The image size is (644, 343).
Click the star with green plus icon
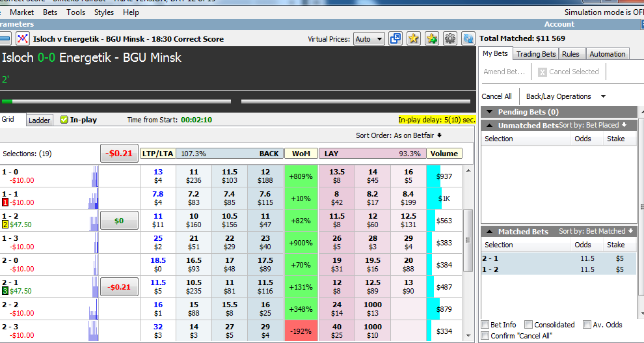pyautogui.click(x=432, y=38)
